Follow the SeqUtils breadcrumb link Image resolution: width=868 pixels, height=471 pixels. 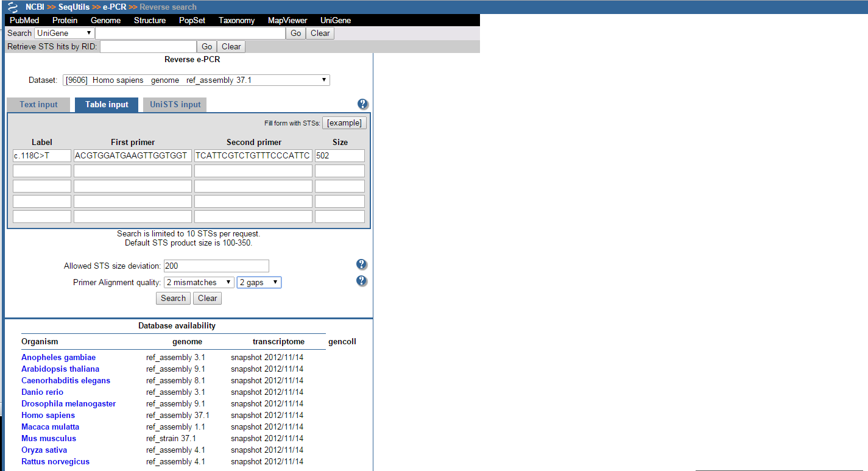coord(74,7)
